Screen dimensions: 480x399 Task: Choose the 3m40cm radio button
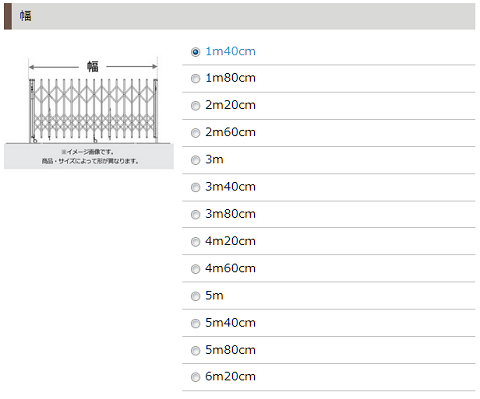point(195,187)
